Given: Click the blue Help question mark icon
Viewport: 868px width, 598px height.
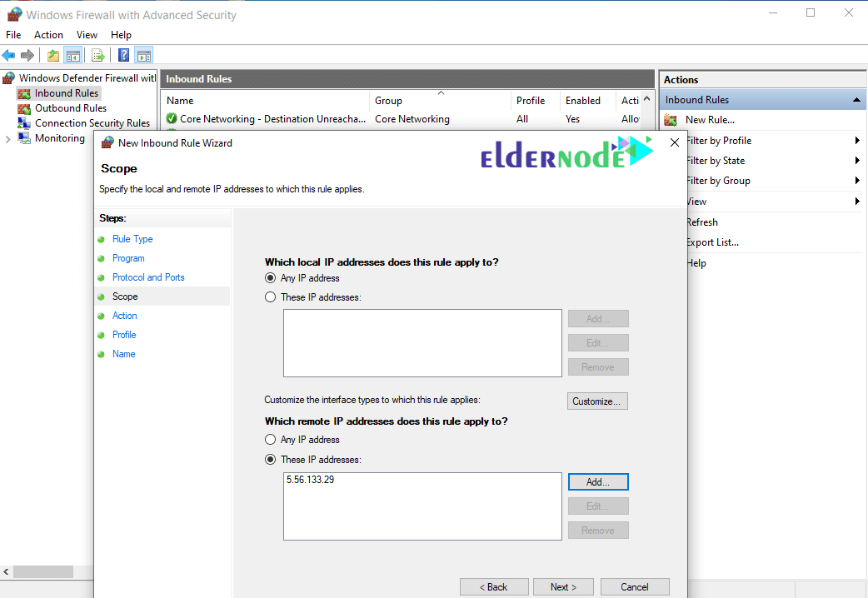Looking at the screenshot, I should [x=123, y=56].
